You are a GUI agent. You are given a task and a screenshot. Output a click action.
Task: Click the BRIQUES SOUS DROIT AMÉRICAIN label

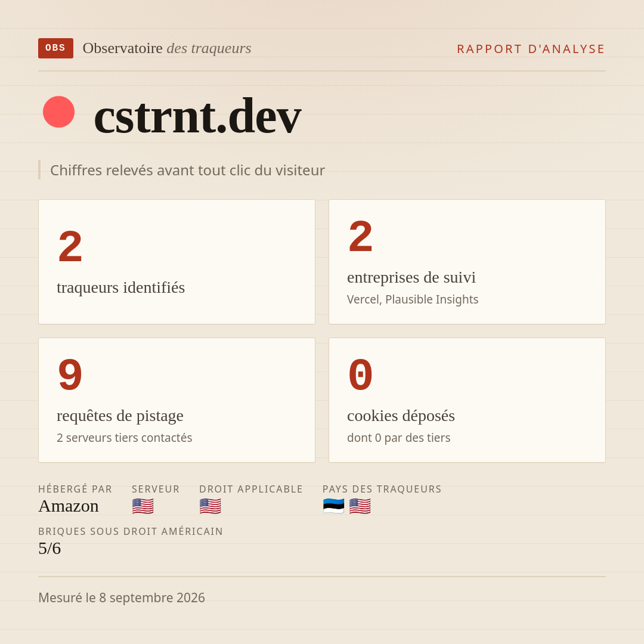click(x=131, y=531)
